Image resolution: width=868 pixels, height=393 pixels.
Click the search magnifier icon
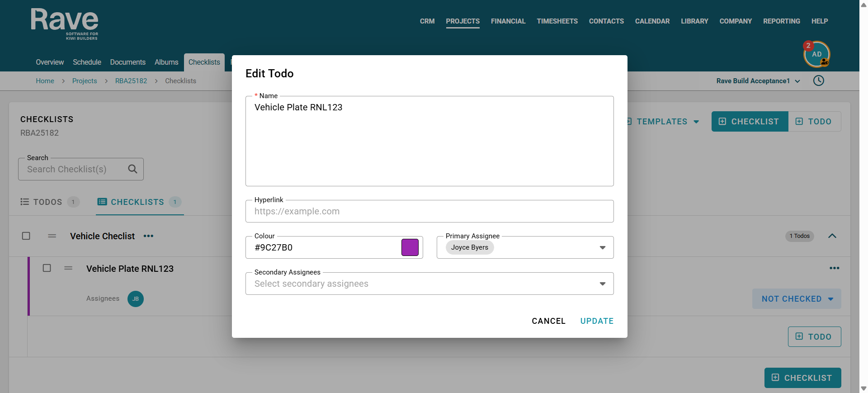(x=132, y=169)
